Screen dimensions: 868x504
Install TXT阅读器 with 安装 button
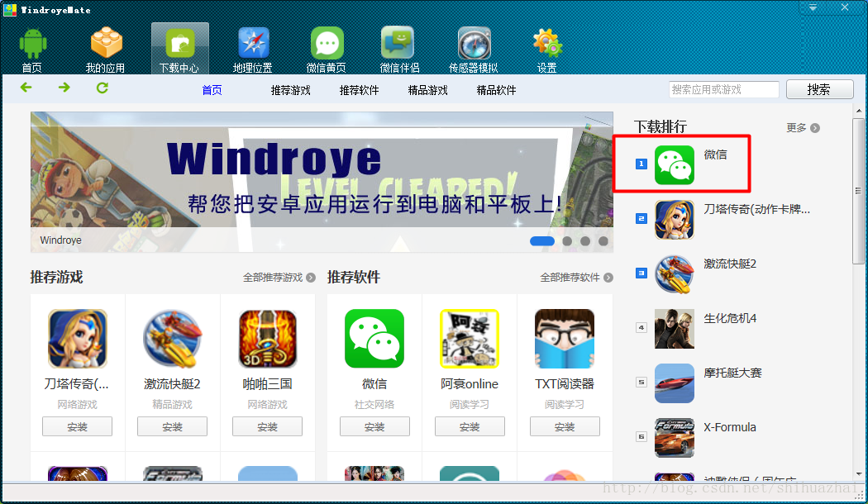click(x=565, y=426)
